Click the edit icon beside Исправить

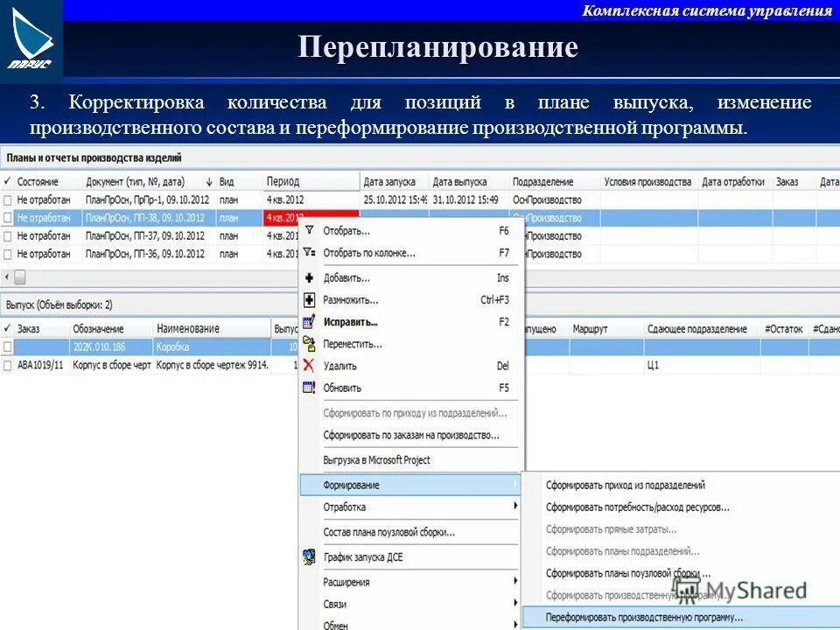(308, 322)
